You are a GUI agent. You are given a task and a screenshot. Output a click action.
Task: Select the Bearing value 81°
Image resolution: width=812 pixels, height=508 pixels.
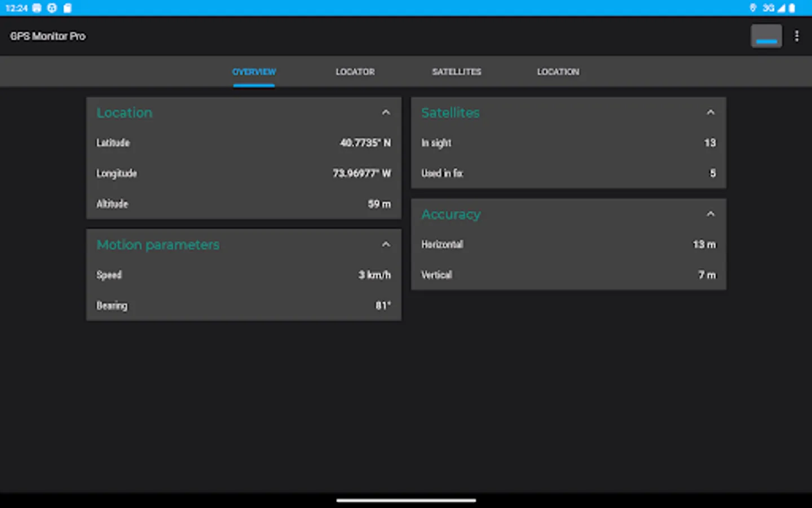point(383,305)
